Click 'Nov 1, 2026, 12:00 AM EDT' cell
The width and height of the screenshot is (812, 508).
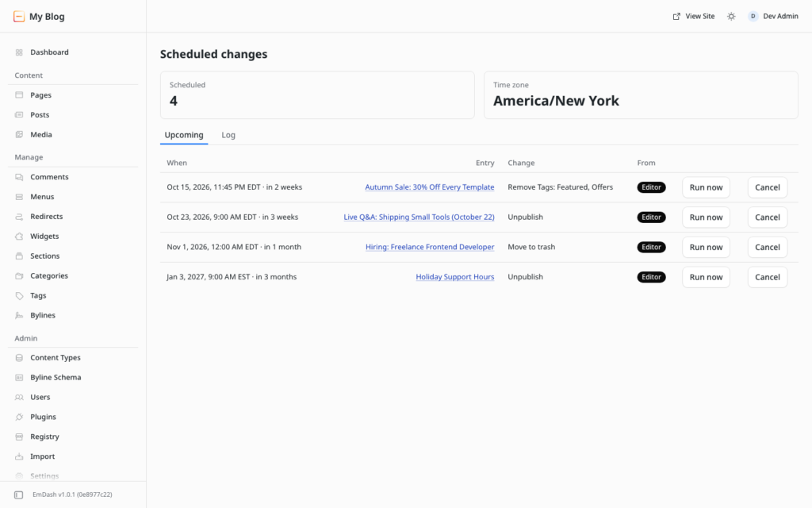(x=234, y=247)
